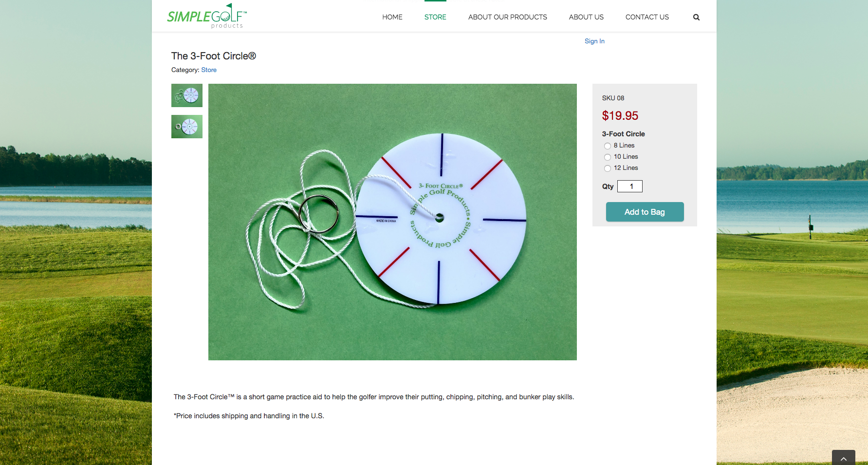Click the scroll-to-top arrow icon

(x=844, y=458)
